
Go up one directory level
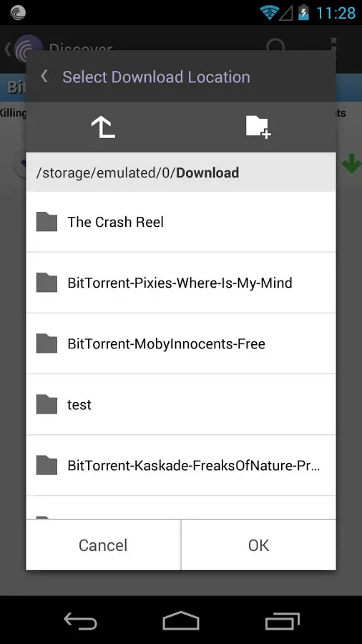103,127
